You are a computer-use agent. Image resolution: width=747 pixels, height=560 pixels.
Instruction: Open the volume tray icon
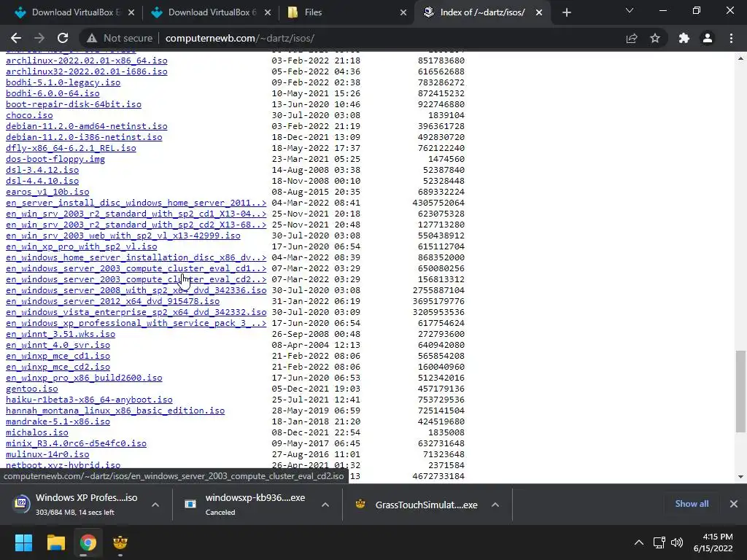tap(676, 542)
